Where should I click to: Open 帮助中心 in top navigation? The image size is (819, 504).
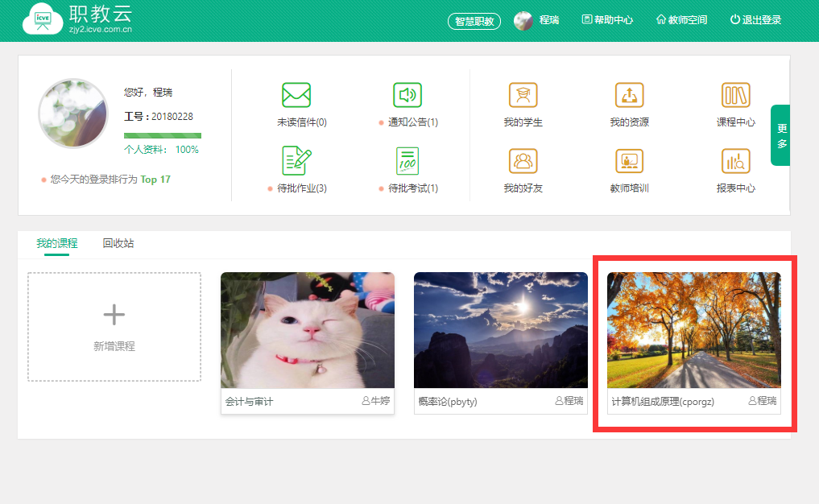point(607,20)
